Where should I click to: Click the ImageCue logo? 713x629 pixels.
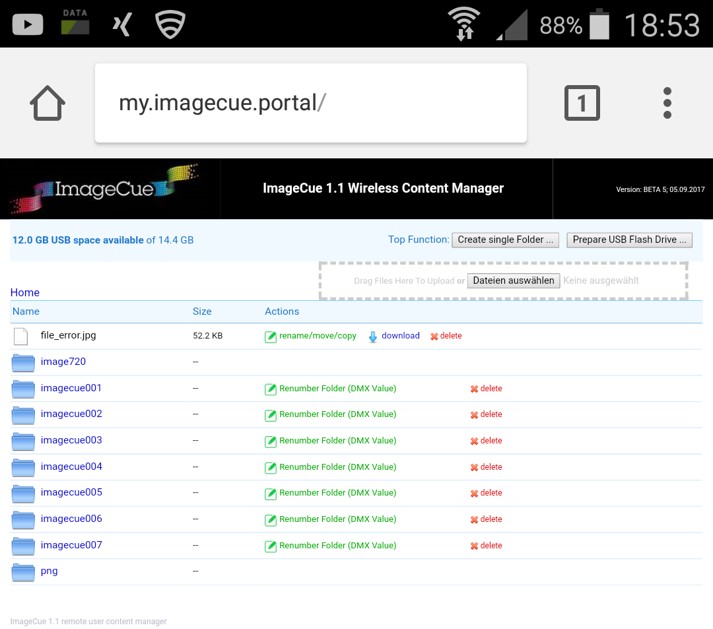coord(105,189)
